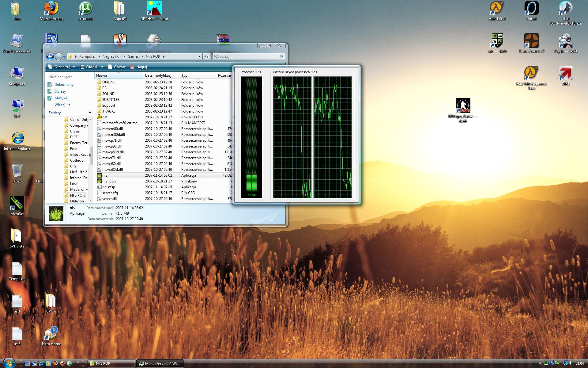Expand the Widoki views dropdown arrow

tap(102, 67)
